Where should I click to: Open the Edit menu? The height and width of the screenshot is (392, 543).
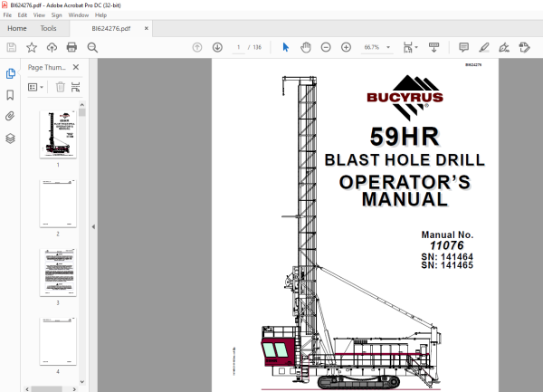22,15
